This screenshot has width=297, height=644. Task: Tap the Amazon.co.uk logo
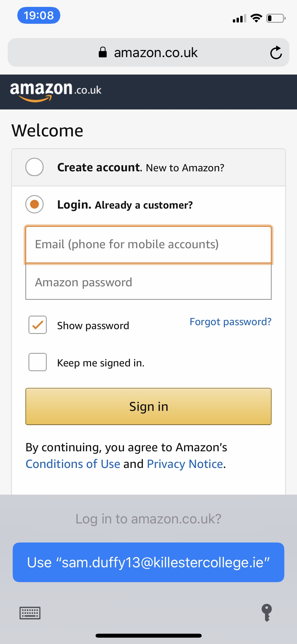(56, 91)
